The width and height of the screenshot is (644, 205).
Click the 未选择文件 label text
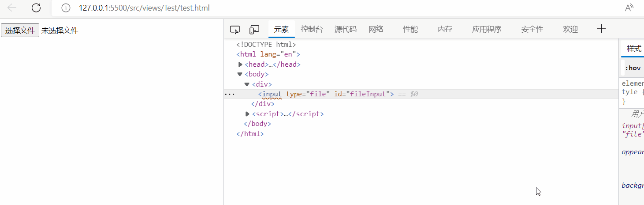coord(60,30)
